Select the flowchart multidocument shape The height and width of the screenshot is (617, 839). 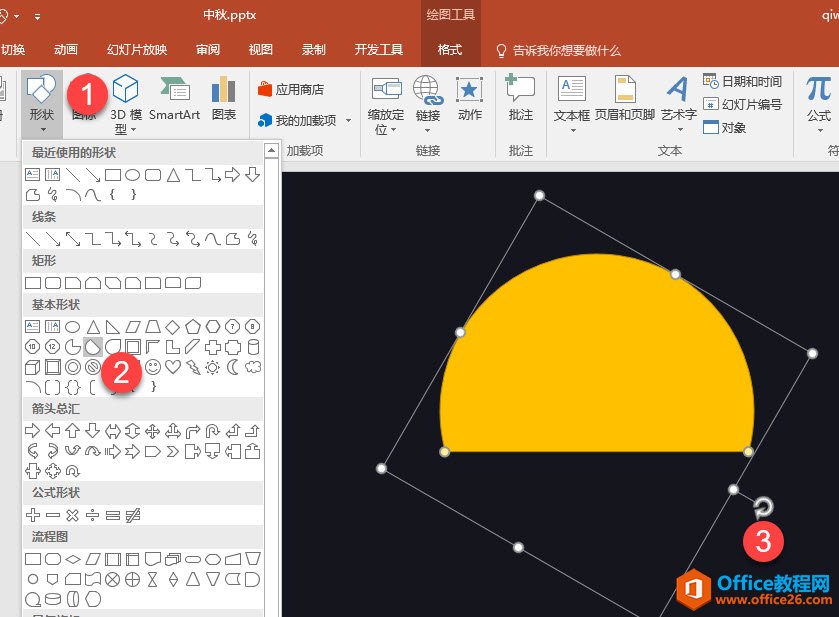(172, 560)
